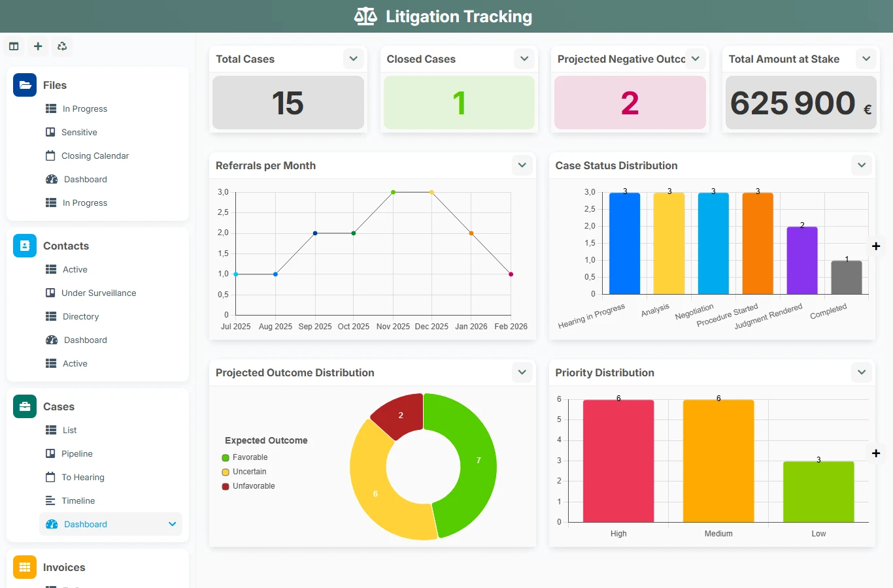This screenshot has width=893, height=588.
Task: Go to Under Surveillance contacts view
Action: point(98,293)
